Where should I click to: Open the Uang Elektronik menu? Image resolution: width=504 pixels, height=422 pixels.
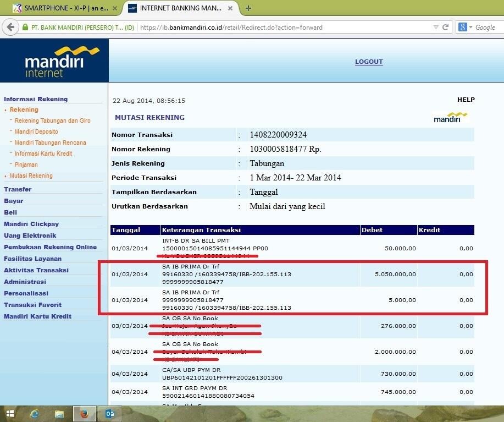pos(30,235)
